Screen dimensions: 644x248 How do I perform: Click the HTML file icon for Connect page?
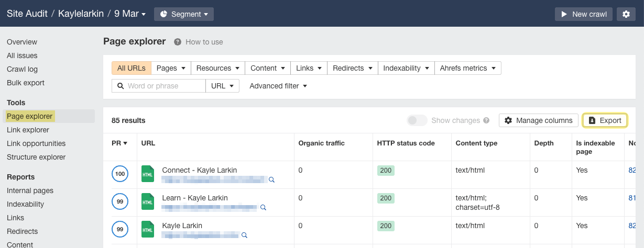[148, 174]
